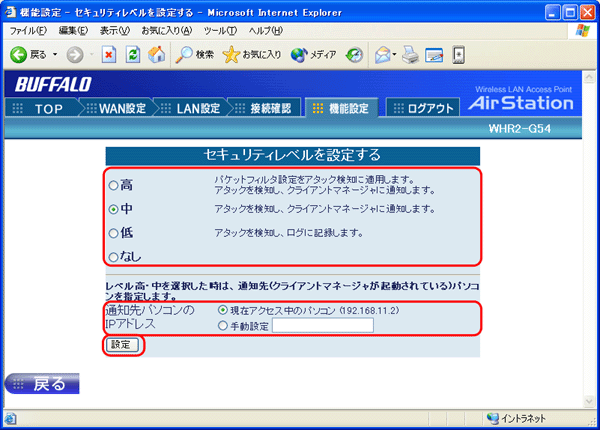
Task: Go to the browser Home icon
Action: pyautogui.click(x=156, y=55)
